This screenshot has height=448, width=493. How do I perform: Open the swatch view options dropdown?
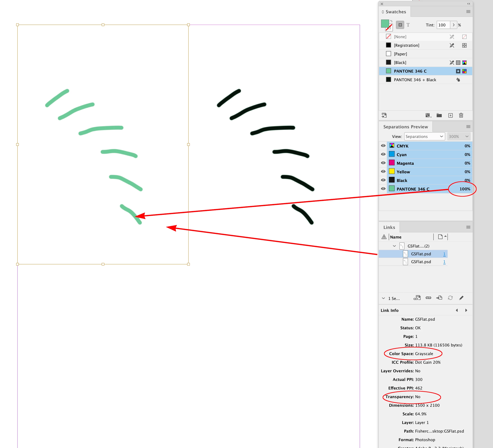click(428, 115)
